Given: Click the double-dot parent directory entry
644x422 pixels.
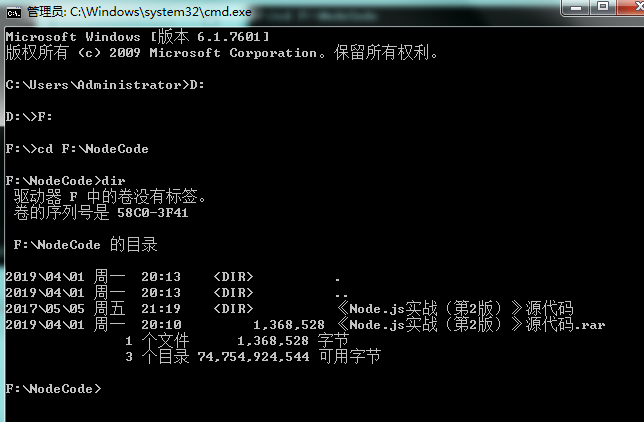Looking at the screenshot, I should [341, 293].
